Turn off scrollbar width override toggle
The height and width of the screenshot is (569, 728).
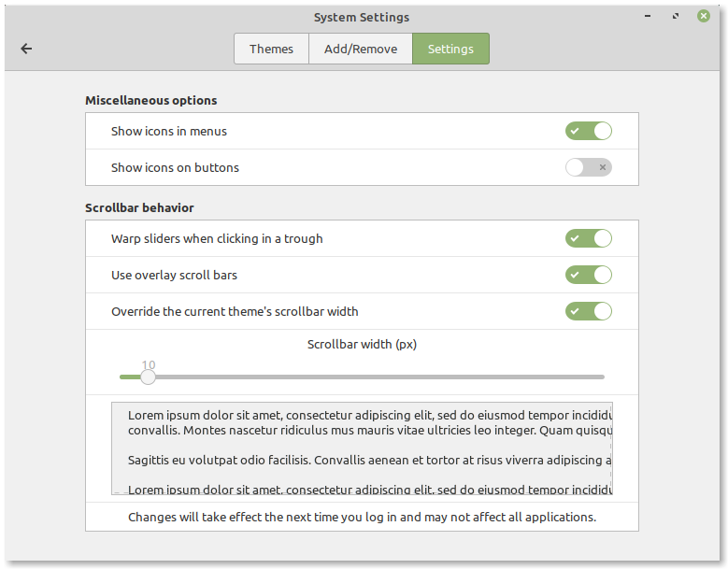588,311
